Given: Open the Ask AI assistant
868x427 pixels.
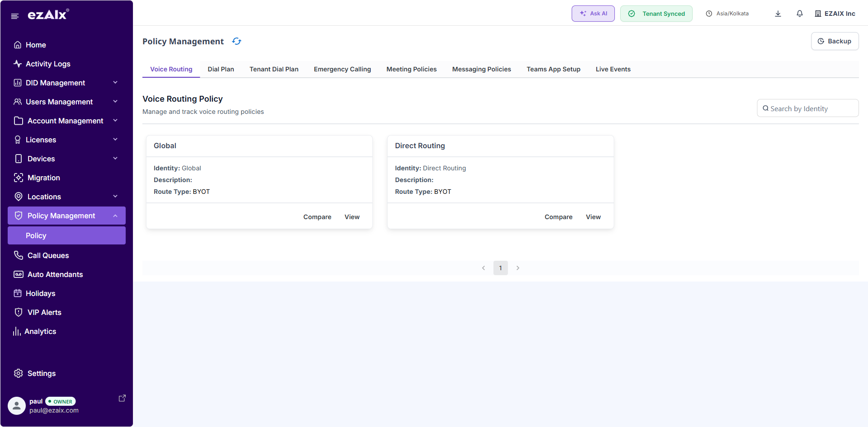Looking at the screenshot, I should (x=593, y=13).
